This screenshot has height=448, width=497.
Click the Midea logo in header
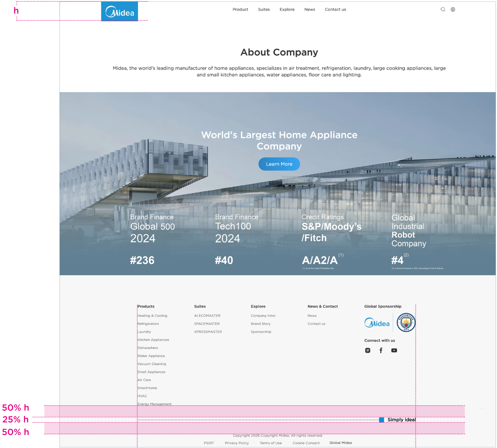coord(119,12)
